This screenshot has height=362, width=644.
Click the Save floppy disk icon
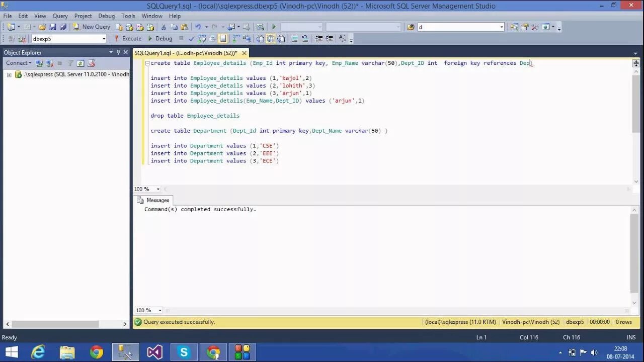pos(53,27)
